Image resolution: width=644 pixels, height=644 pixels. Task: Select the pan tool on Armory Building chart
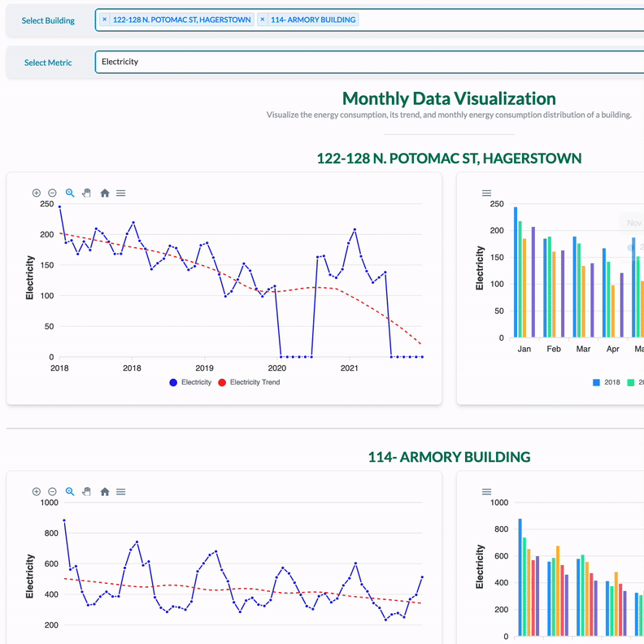pos(87,491)
